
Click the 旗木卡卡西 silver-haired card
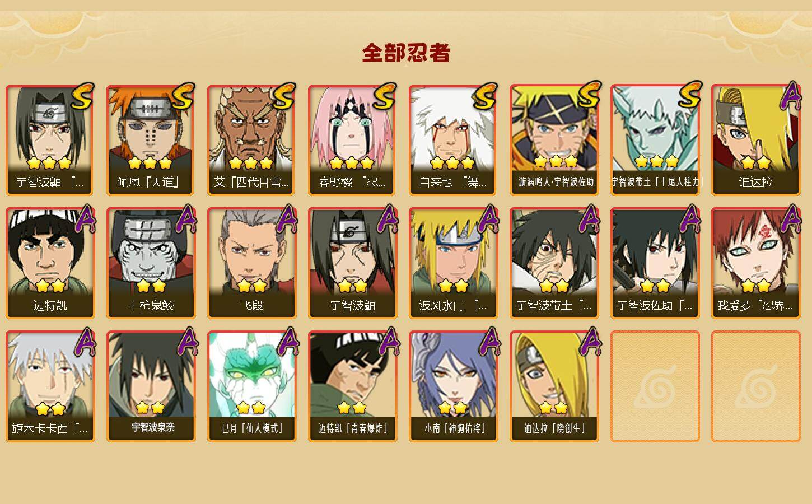tap(50, 386)
